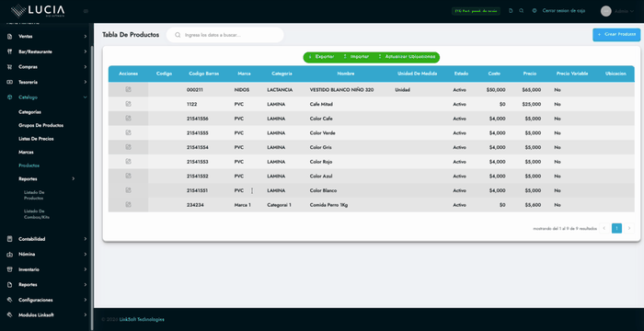Open Categorias in the Catalogo menu
This screenshot has height=331, width=644.
coord(29,112)
